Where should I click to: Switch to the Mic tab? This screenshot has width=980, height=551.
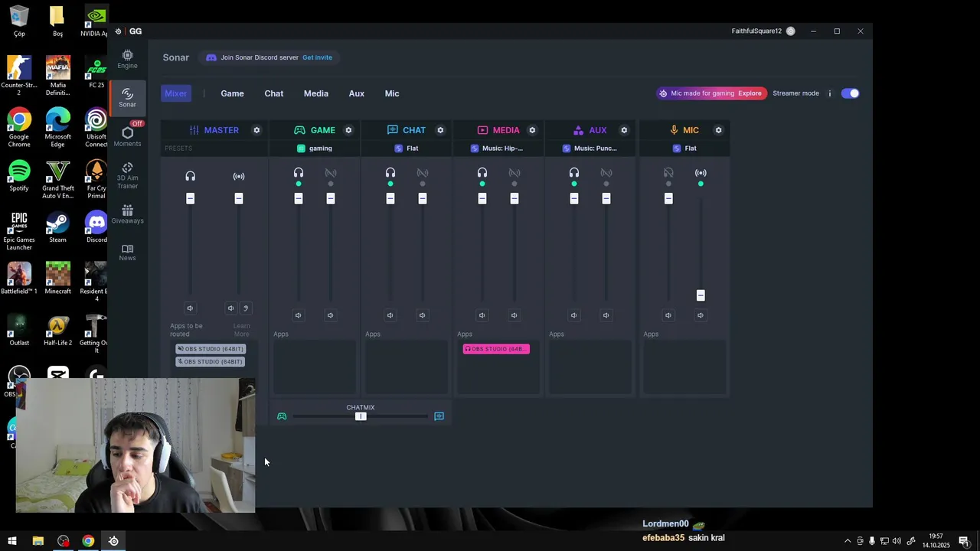pyautogui.click(x=392, y=93)
